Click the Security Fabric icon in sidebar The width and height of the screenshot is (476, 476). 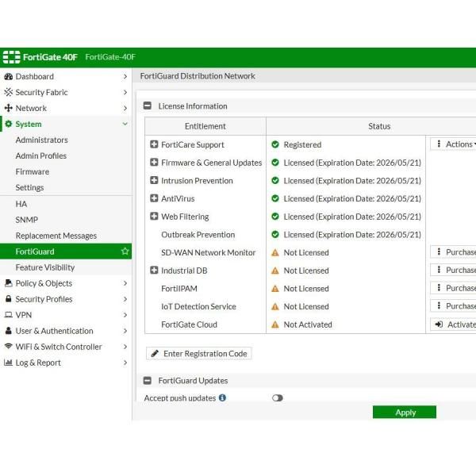pos(9,93)
